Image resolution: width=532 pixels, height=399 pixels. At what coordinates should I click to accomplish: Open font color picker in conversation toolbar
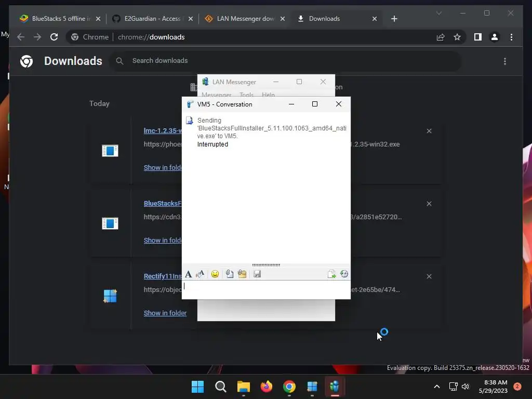click(200, 274)
